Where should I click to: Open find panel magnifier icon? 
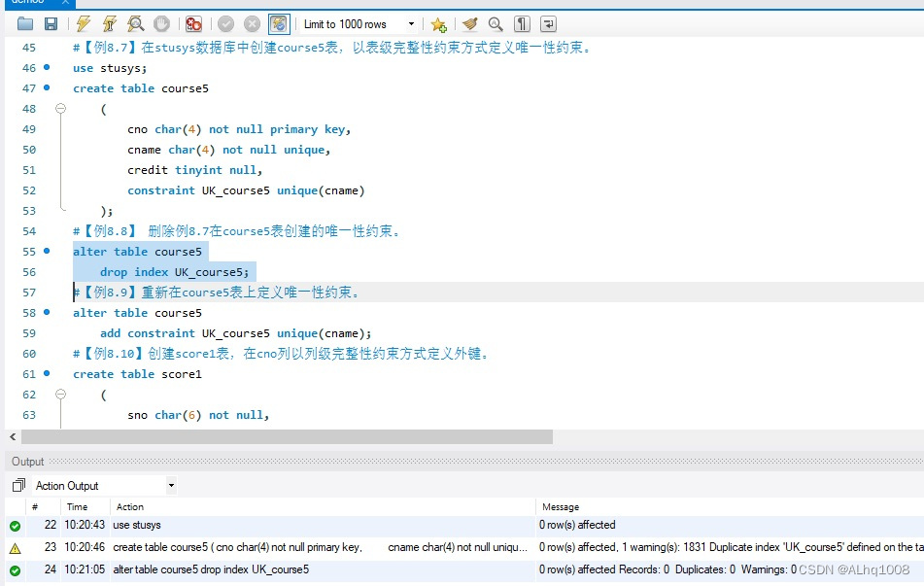click(496, 24)
